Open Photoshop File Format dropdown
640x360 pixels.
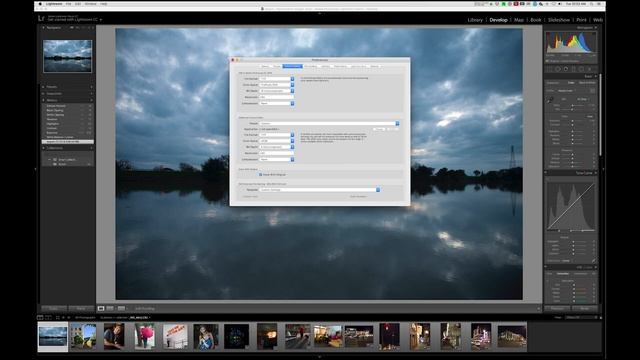point(277,78)
